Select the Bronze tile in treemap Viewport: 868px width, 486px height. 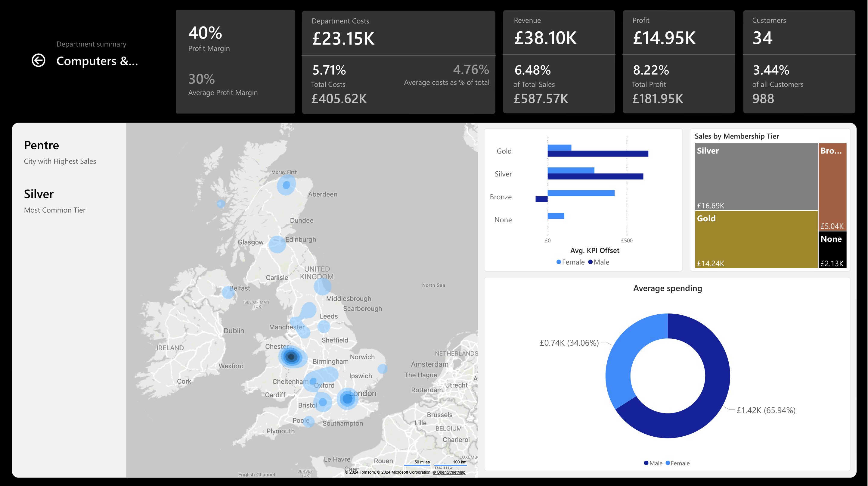pyautogui.click(x=832, y=187)
